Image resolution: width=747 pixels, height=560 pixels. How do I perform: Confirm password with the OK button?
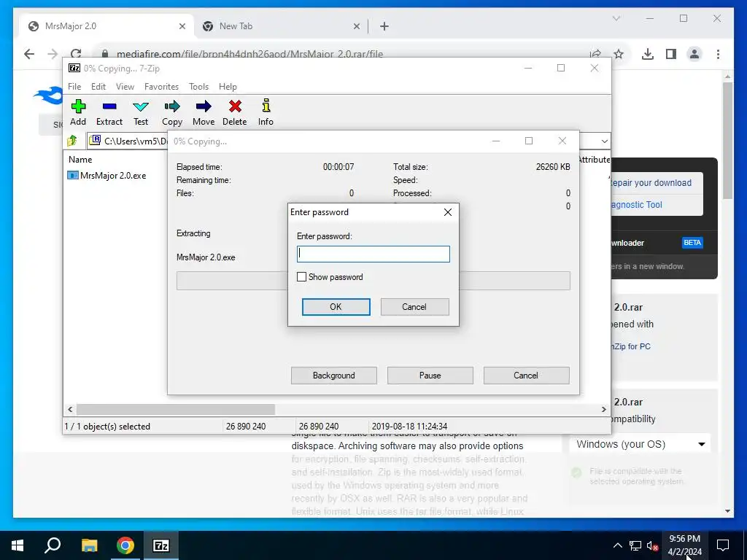click(x=336, y=307)
